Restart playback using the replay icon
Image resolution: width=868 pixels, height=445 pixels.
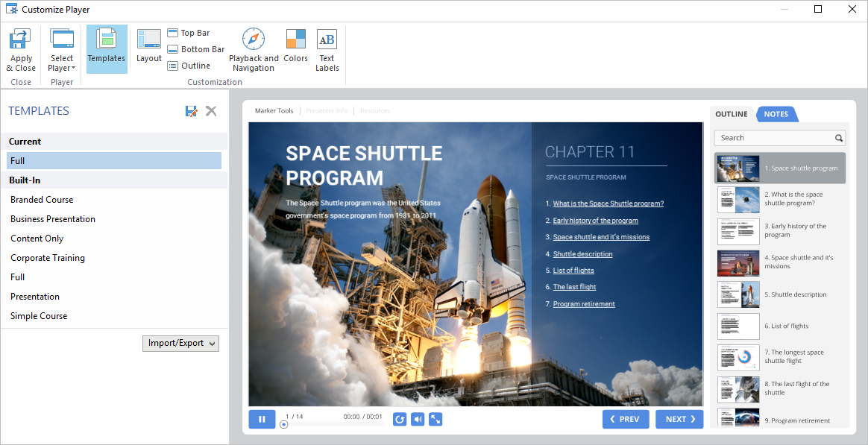pos(399,419)
